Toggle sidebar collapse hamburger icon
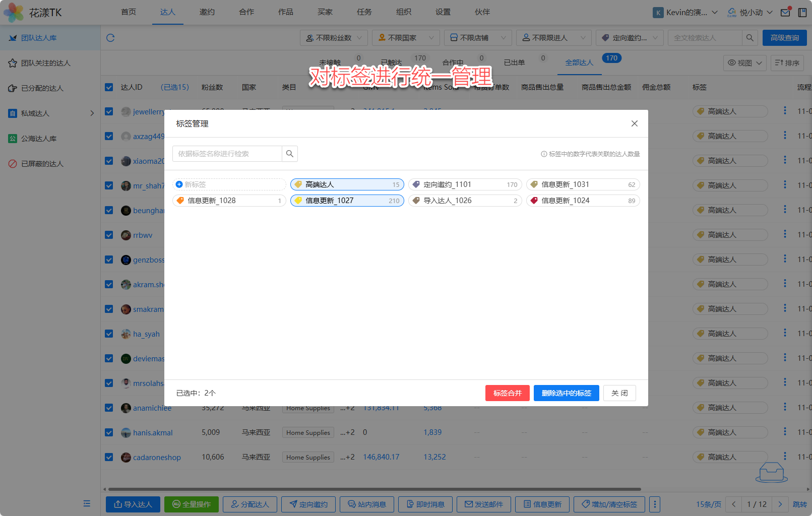The image size is (812, 516). point(87,503)
